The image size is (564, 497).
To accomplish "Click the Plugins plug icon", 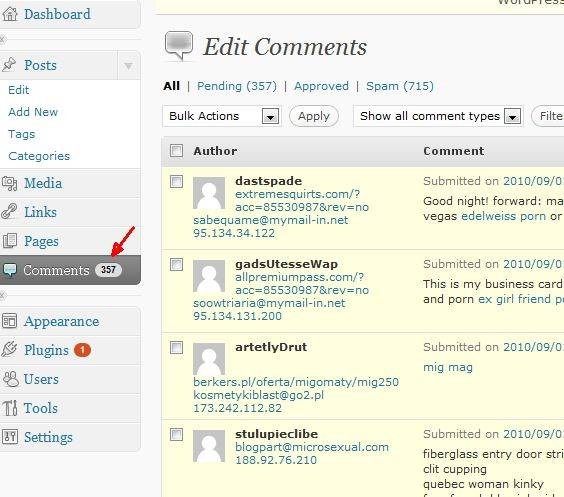I will click(9, 349).
